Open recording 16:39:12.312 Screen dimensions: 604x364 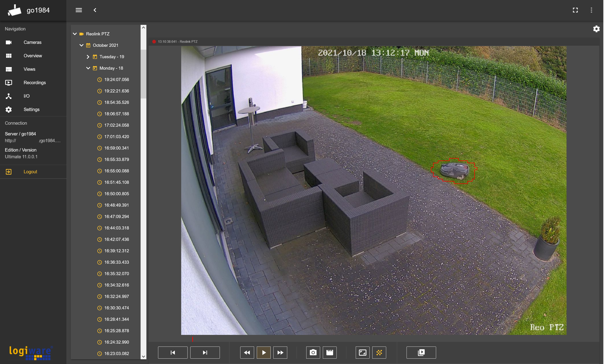pos(116,251)
